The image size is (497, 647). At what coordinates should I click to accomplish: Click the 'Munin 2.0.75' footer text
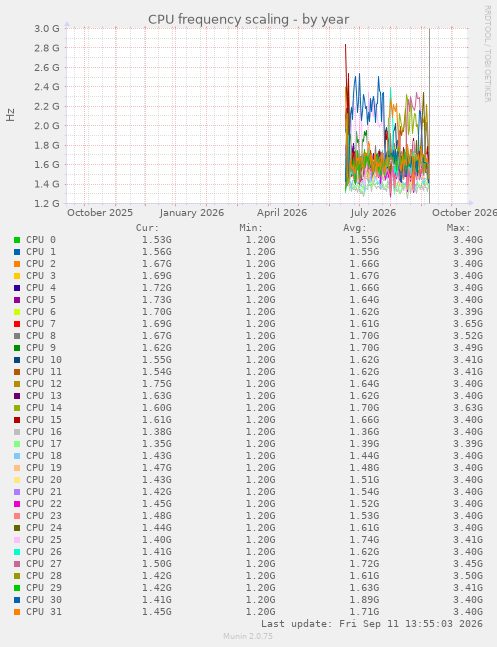(248, 636)
